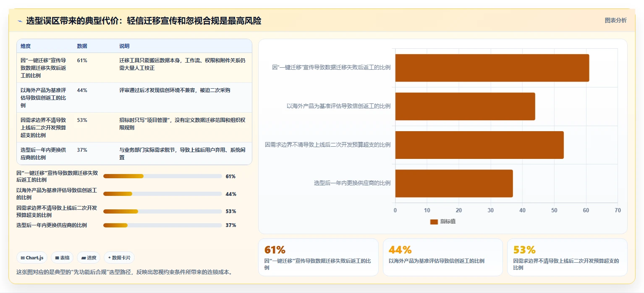644x293 pixels.
Task: Click the 53% cell in the table
Action: tap(82, 120)
